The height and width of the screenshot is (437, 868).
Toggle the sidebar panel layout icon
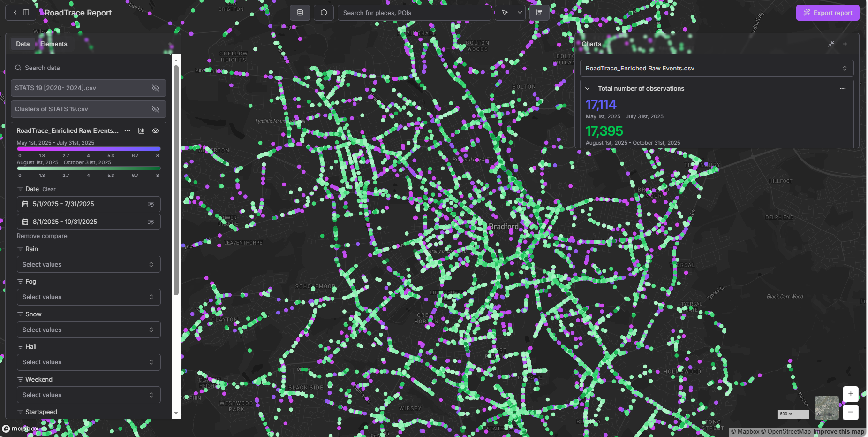(x=26, y=13)
